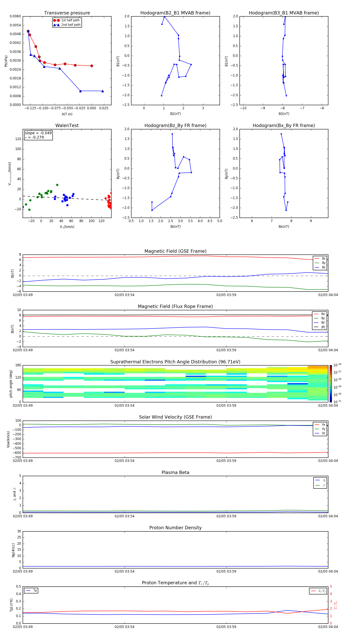351x644 pixels.
Task: Click the 'r = -0.279' annotation text
Action: tap(35, 137)
